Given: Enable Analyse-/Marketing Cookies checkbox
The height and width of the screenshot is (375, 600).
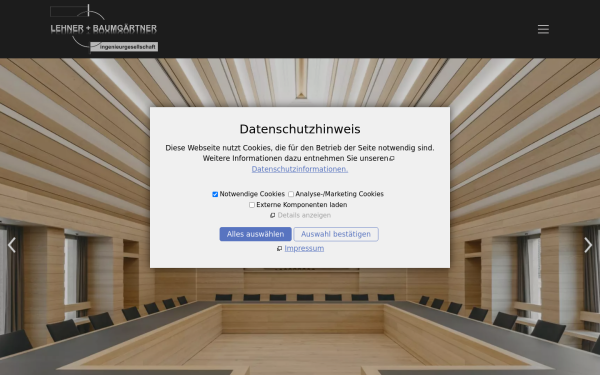Looking at the screenshot, I should pyautogui.click(x=291, y=194).
